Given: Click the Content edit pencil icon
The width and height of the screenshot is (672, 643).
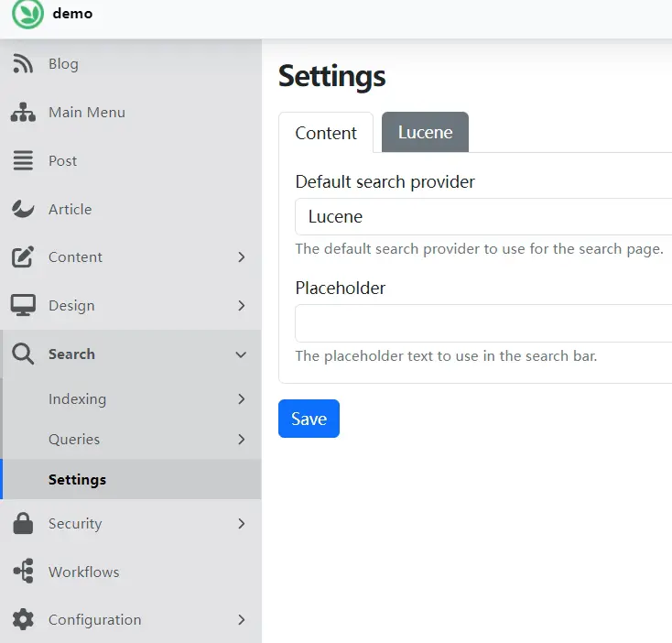Looking at the screenshot, I should pos(23,257).
